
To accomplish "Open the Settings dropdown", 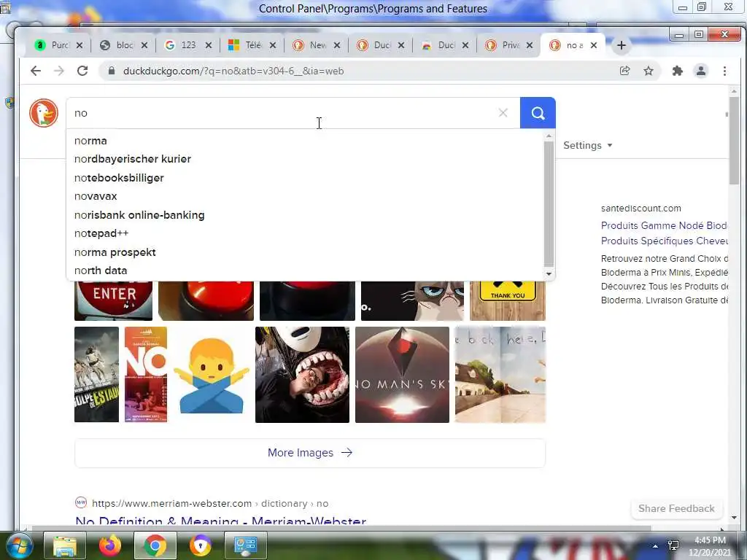I will pyautogui.click(x=587, y=145).
